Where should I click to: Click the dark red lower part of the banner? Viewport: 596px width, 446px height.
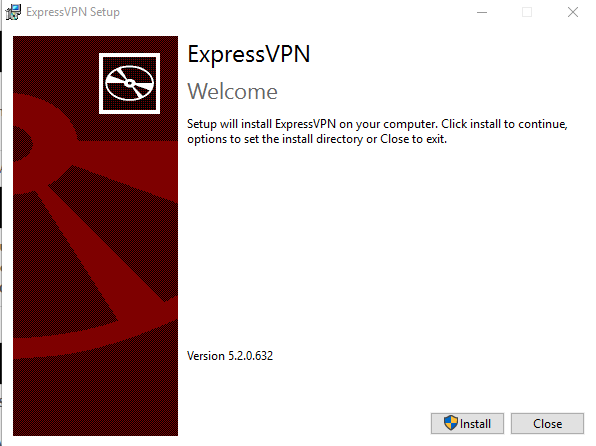[x=95, y=399]
